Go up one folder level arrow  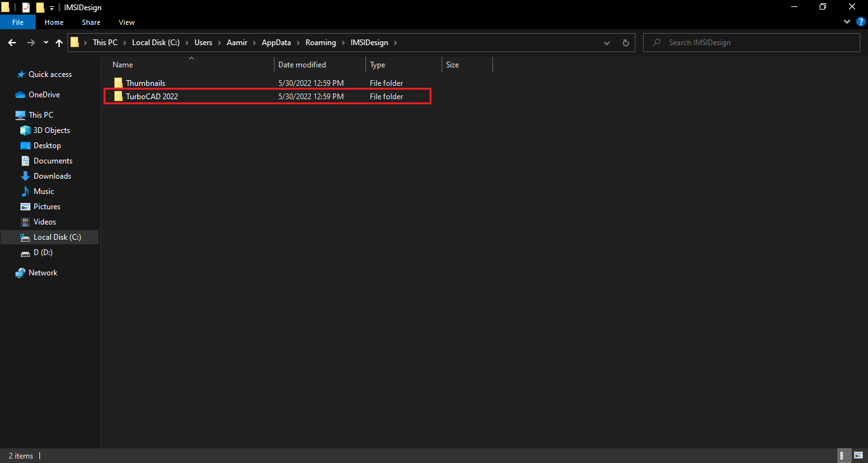point(59,43)
